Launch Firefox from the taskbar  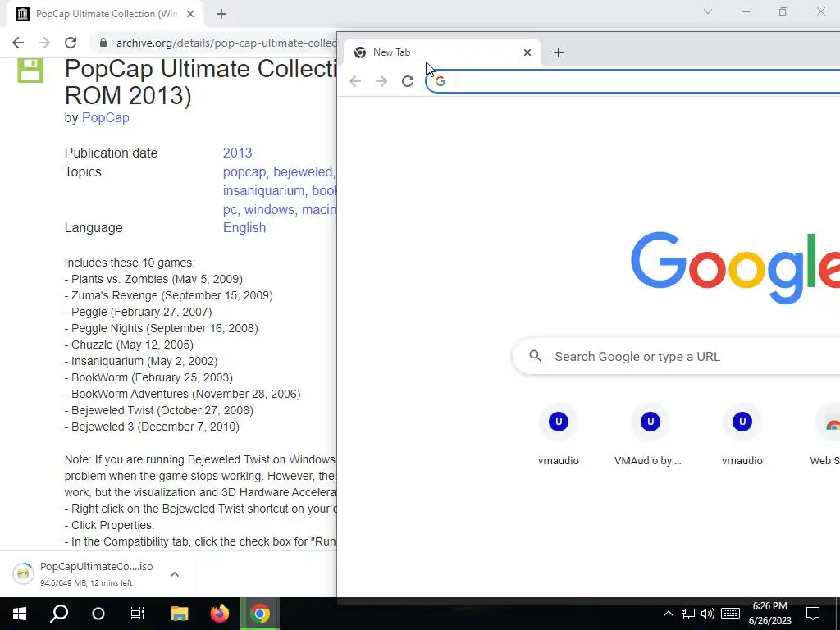tap(219, 614)
